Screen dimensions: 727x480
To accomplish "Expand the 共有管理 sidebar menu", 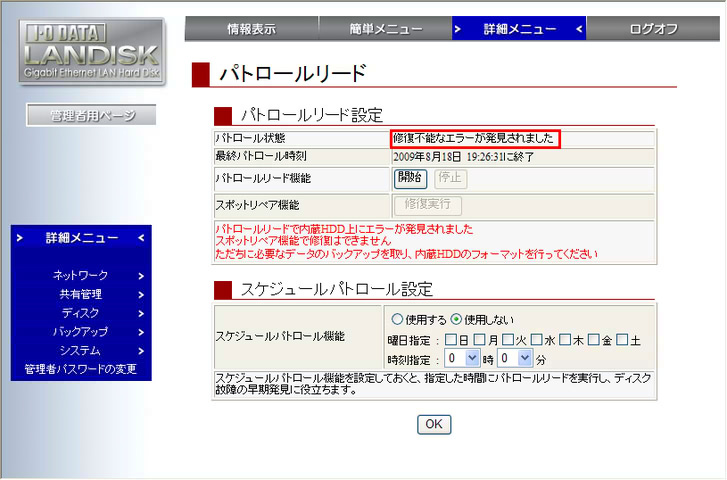I will 82,294.
